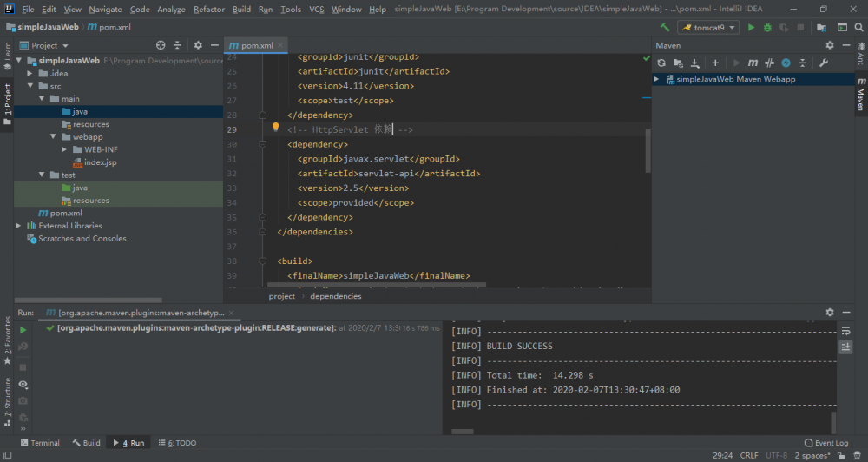This screenshot has width=868, height=462.
Task: Hide the Maven tool window
Action: click(x=846, y=45)
